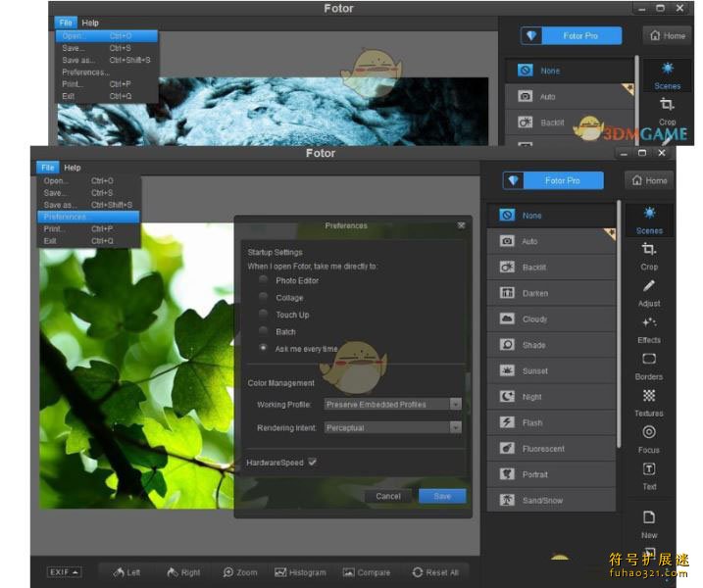
Task: Choose the Night scene
Action: 551,397
